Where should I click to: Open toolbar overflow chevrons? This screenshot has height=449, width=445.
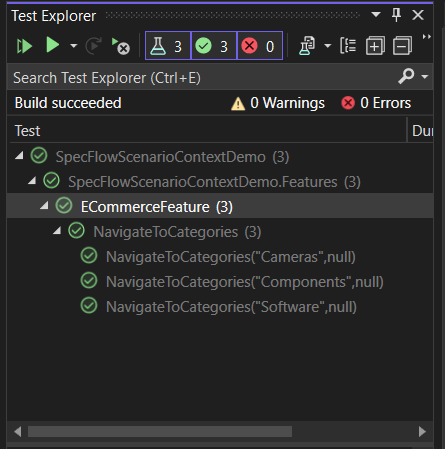pos(427,37)
